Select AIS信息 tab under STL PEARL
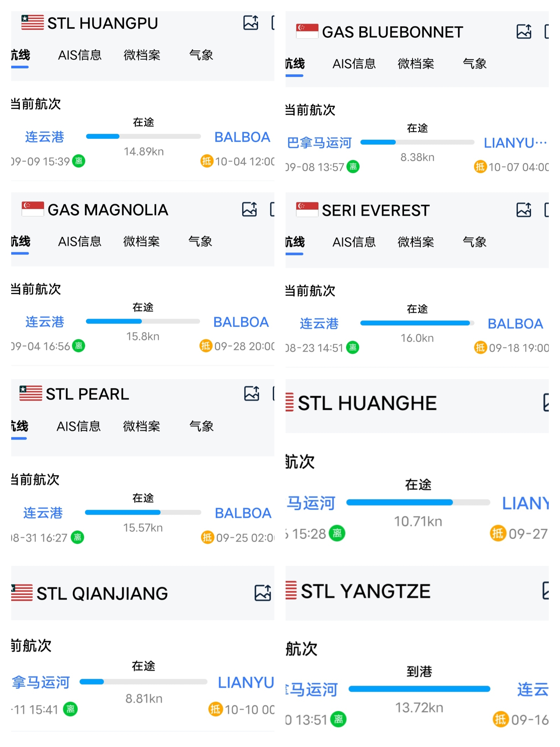The height and width of the screenshot is (747, 560). pos(79,426)
